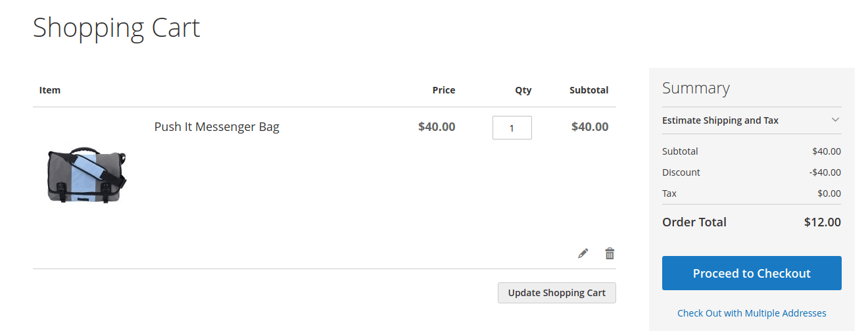Viewport: 868px width, 331px height.
Task: Expand the Estimate Shipping and Tax chevron
Action: (835, 120)
